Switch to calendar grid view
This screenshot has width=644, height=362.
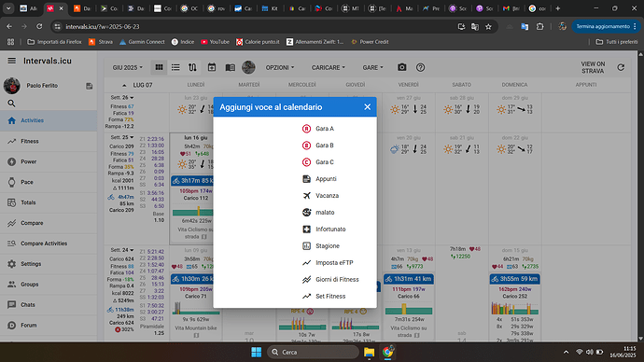159,67
